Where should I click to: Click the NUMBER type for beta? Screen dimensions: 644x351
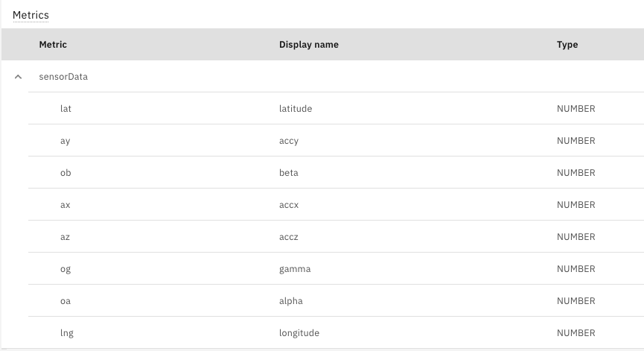click(576, 173)
